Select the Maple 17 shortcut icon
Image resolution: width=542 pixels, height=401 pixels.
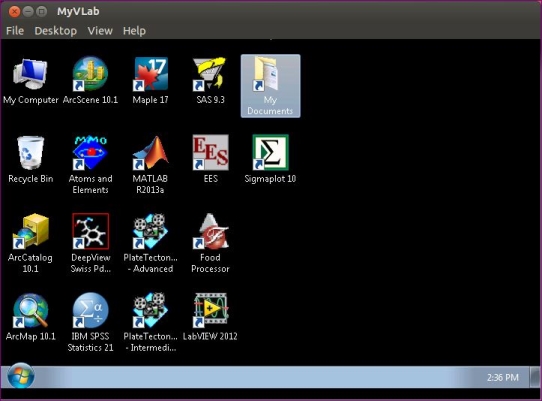(x=150, y=81)
